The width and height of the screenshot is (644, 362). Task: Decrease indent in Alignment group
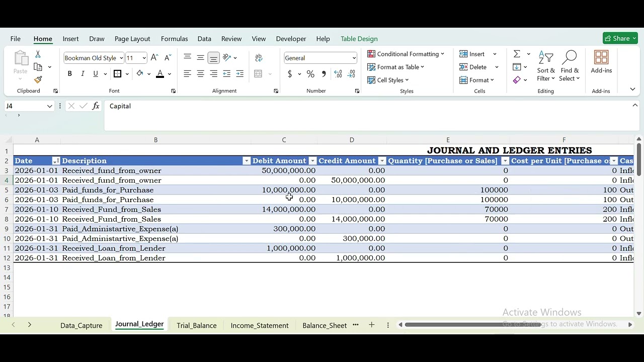tap(227, 74)
